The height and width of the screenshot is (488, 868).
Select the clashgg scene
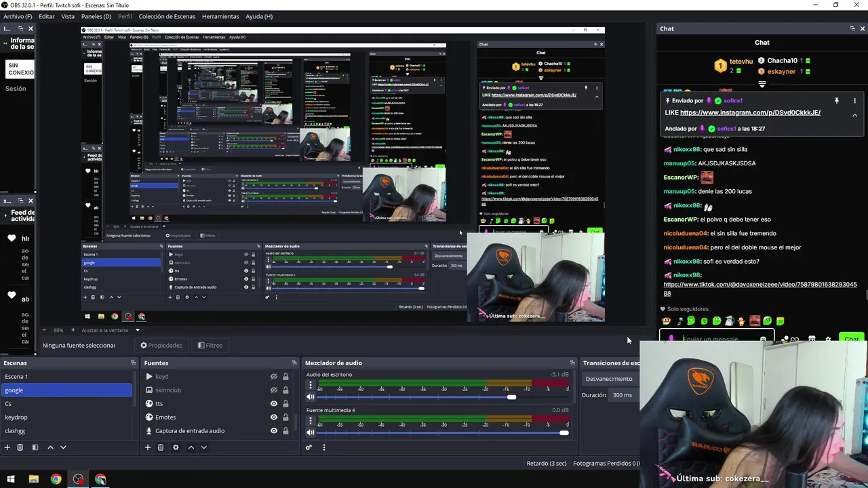(x=66, y=430)
